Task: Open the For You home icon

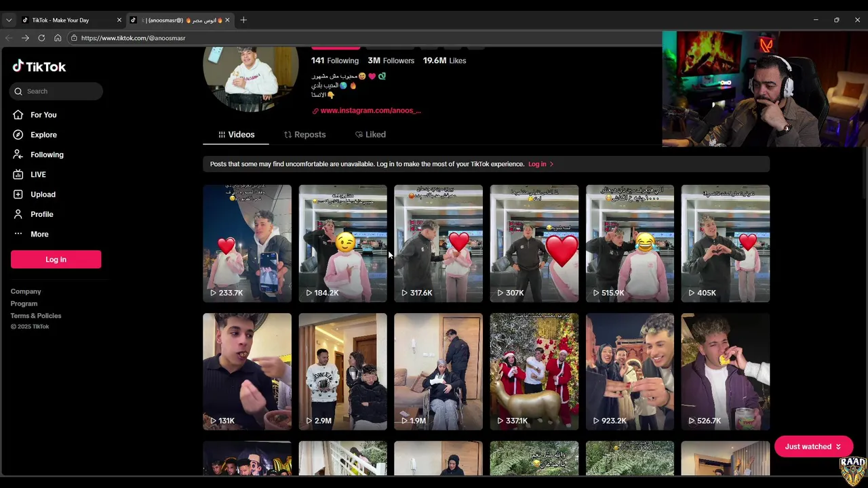Action: coord(18,115)
